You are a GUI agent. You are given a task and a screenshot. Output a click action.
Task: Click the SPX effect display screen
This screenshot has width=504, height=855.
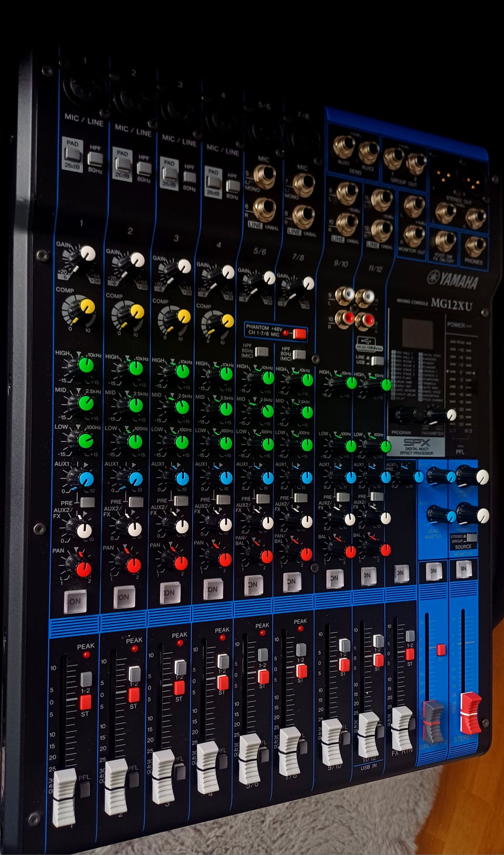417,334
